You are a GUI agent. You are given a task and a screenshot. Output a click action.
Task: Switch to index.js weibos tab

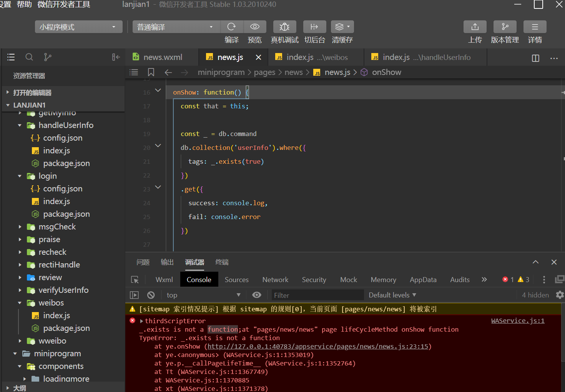pyautogui.click(x=316, y=57)
